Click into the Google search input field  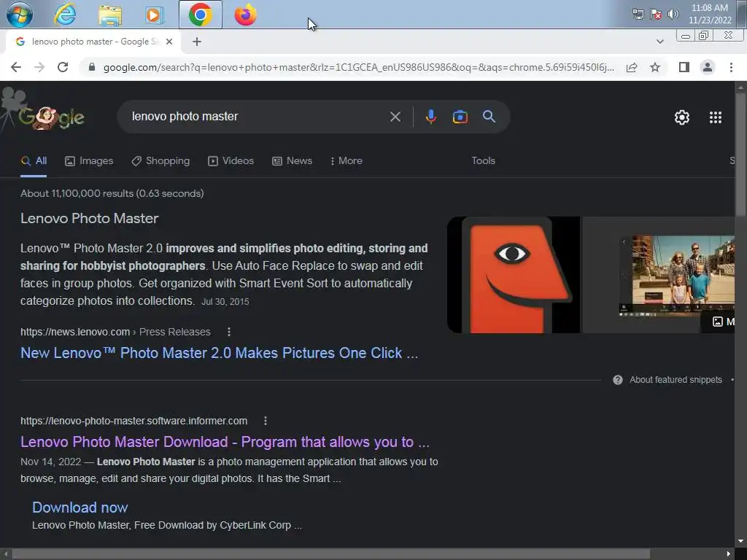tap(258, 117)
